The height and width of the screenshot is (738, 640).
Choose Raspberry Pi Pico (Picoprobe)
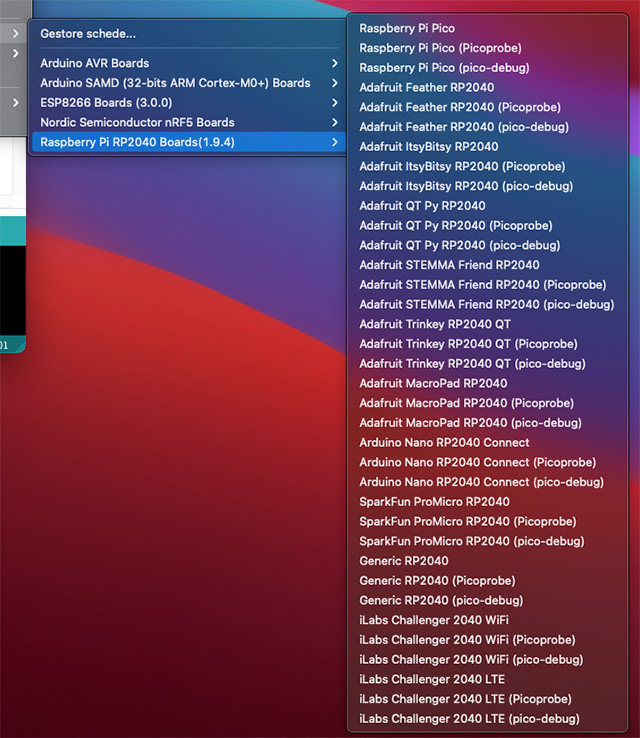click(440, 48)
